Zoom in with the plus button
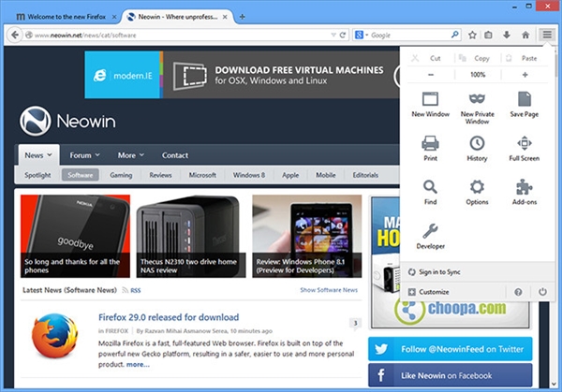This screenshot has width=562, height=392. coord(525,75)
